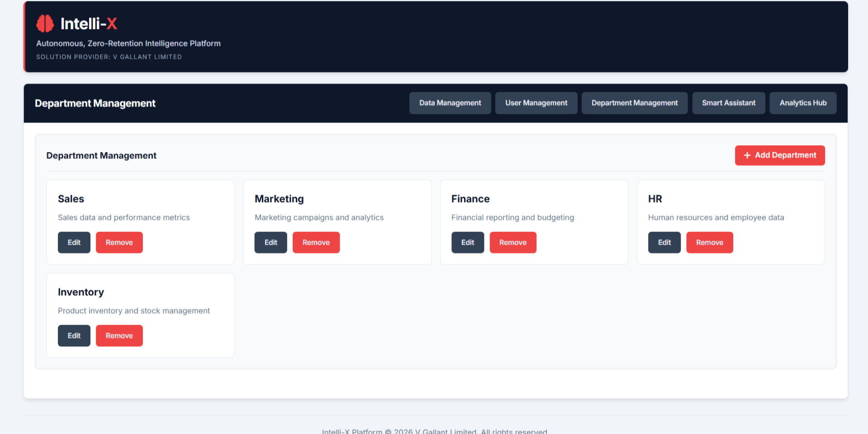Go to the Analytics Hub tab
This screenshot has height=434, width=868.
pyautogui.click(x=802, y=103)
